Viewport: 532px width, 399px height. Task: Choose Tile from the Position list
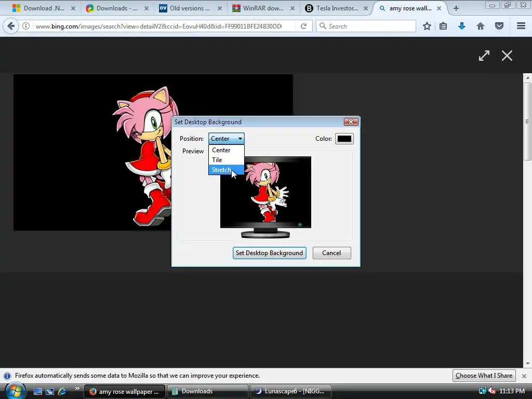pos(227,160)
